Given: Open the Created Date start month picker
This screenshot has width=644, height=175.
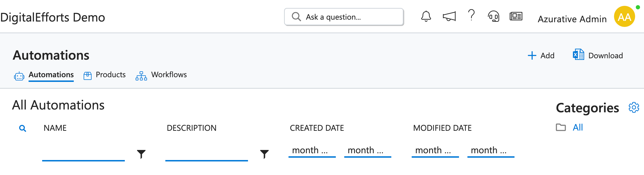Looking at the screenshot, I should click(x=312, y=151).
